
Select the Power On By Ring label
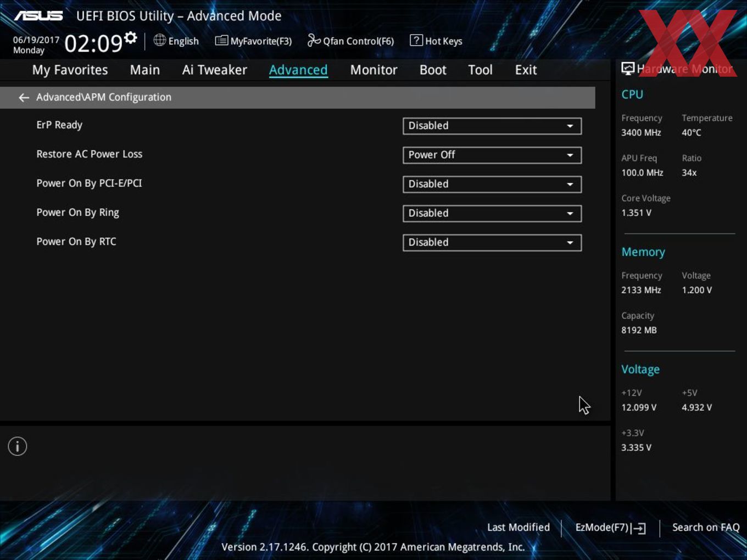click(x=77, y=212)
